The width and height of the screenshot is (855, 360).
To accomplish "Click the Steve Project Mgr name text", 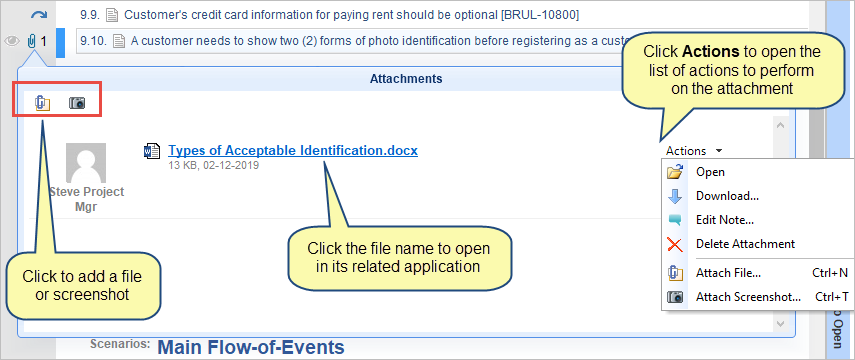I will [86, 199].
